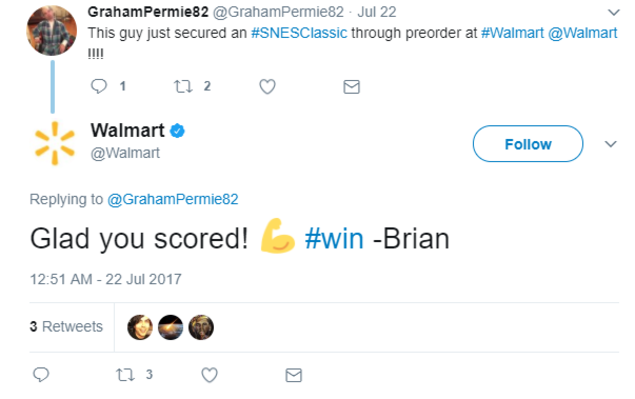Open the 12:51 AM - 22 Jul 2017 timestamp
Viewport: 635px width, 399px height.
click(106, 279)
